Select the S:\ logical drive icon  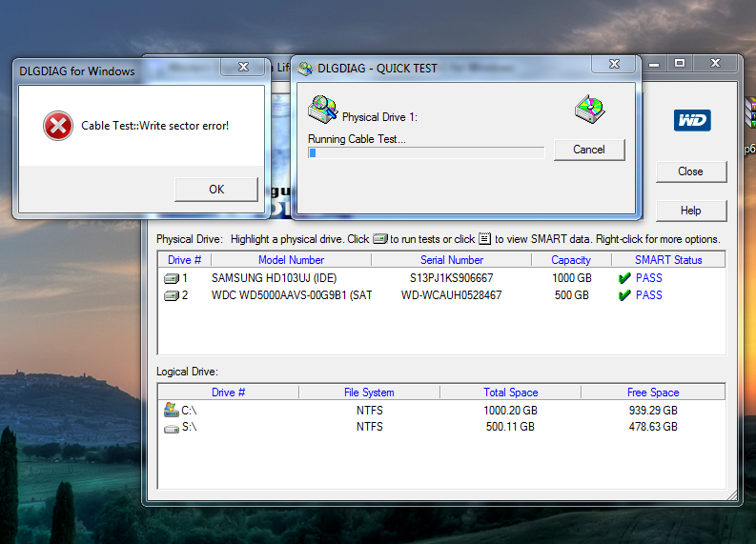coord(172,428)
